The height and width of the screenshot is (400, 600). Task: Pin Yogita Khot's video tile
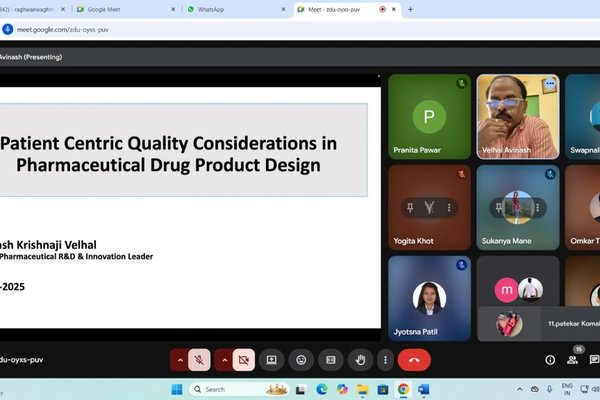(x=409, y=208)
